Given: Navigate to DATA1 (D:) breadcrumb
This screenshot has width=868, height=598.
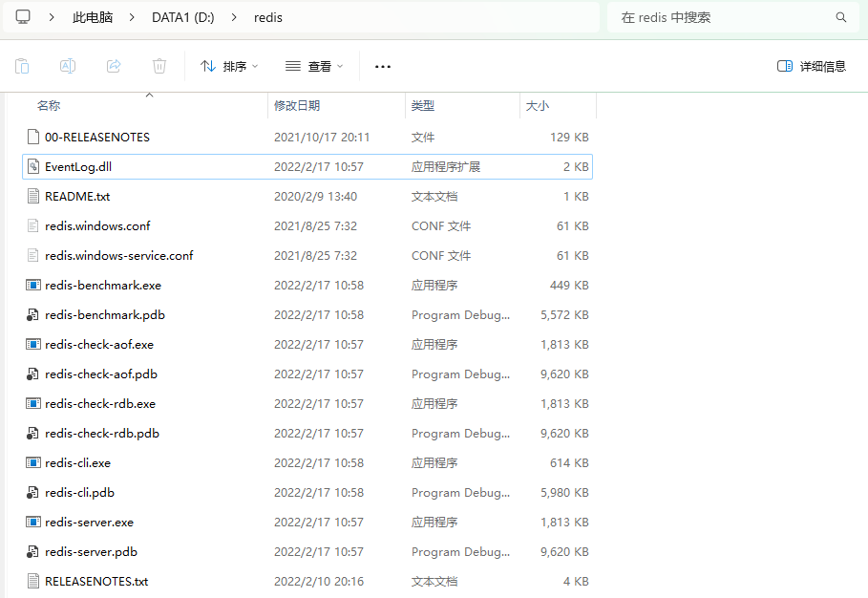Looking at the screenshot, I should tap(183, 18).
